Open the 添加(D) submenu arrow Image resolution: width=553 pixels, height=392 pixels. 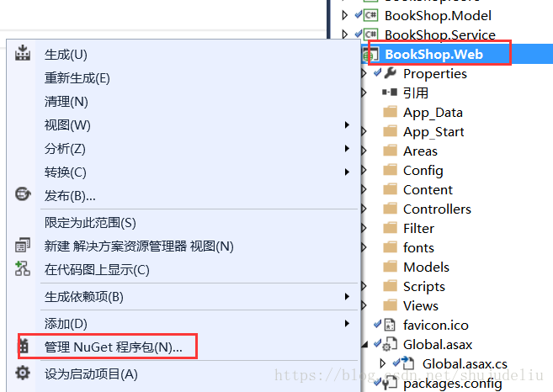click(x=347, y=323)
